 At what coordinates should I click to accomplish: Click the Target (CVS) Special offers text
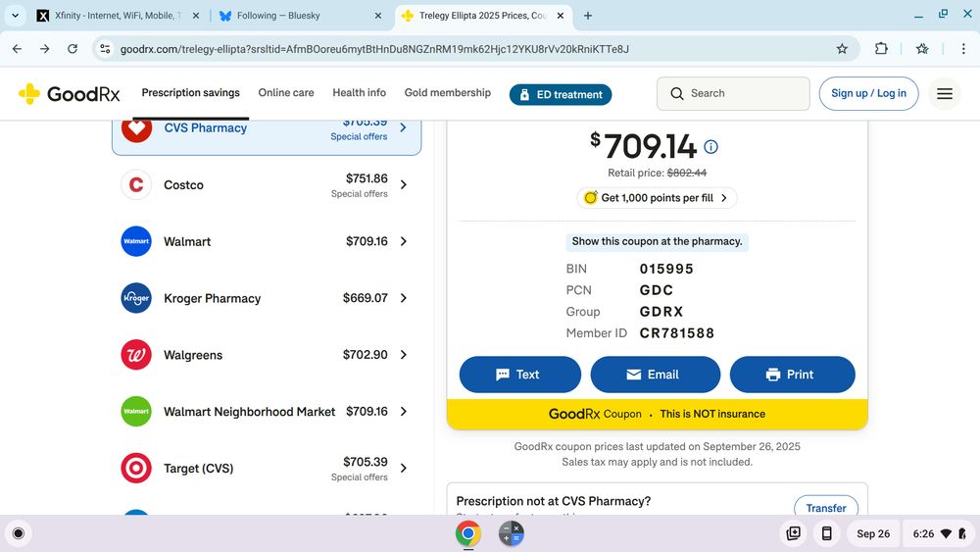tap(359, 477)
